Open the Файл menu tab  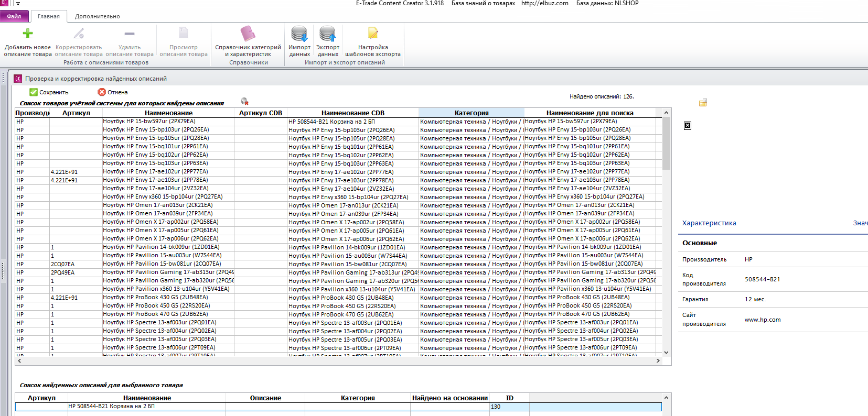(x=14, y=16)
